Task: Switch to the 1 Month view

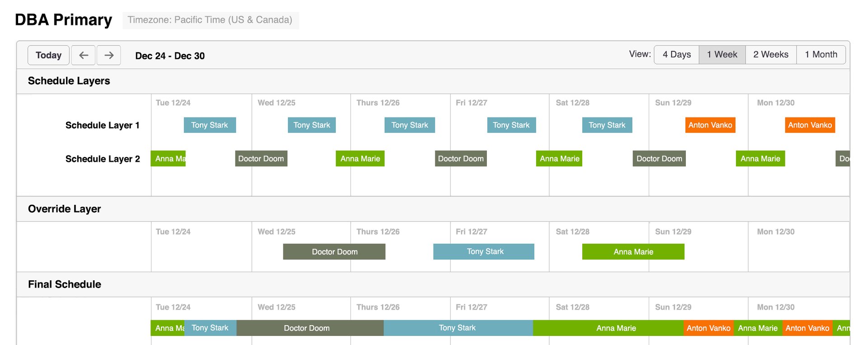Action: coord(821,55)
